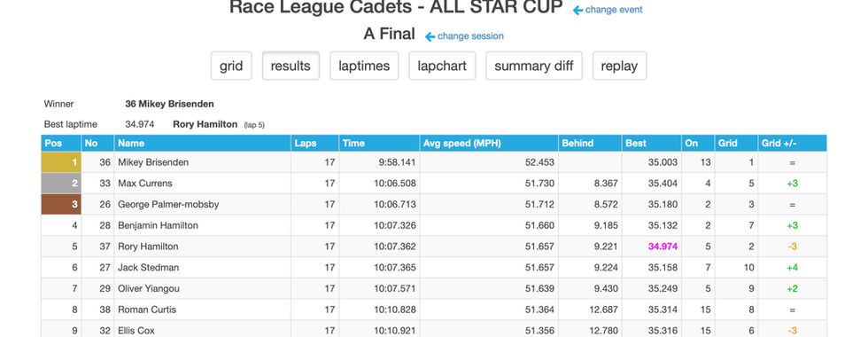Click the gold first-place position cell
Screen dimensions: 868x337
click(61, 162)
